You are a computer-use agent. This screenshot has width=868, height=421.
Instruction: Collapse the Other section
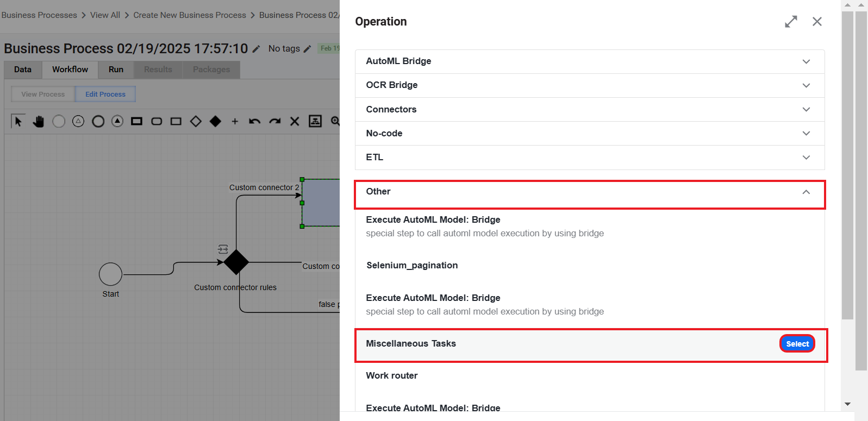click(590, 192)
